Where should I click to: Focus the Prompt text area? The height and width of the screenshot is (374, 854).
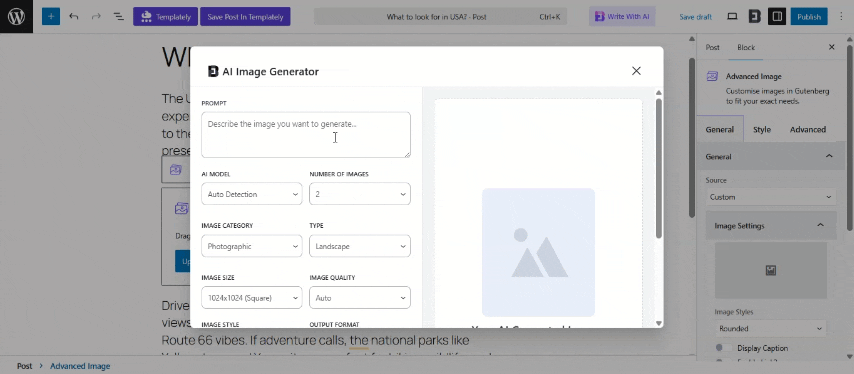coord(306,135)
